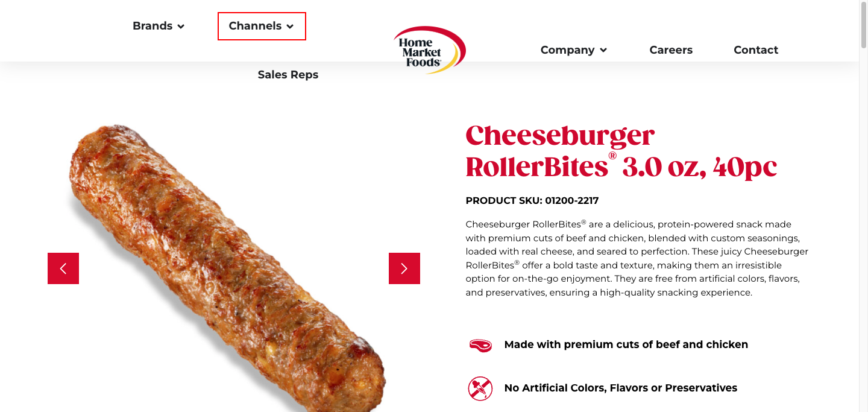Show the previous product image
This screenshot has width=868, height=412.
[63, 268]
